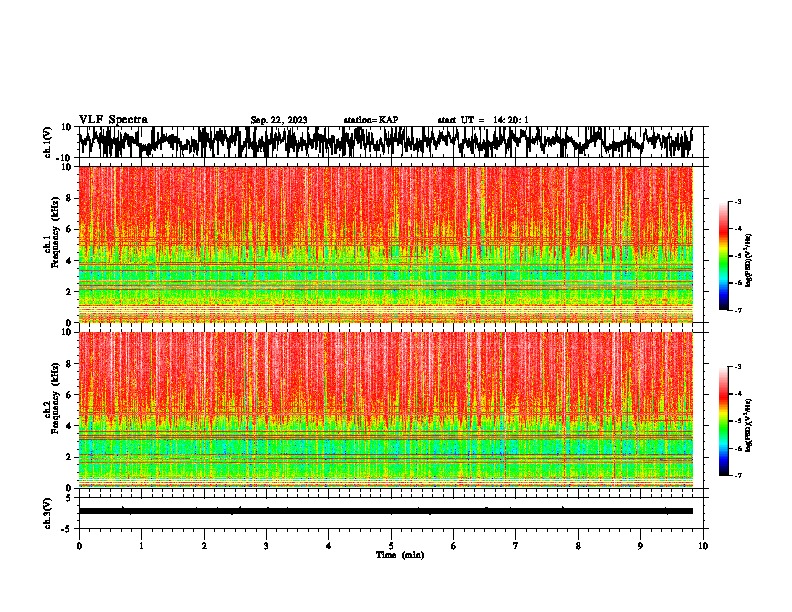Viewport: 792px width, 612px height.
Task: Click inside the ch.2 spectrogram panel
Action: pos(386,410)
